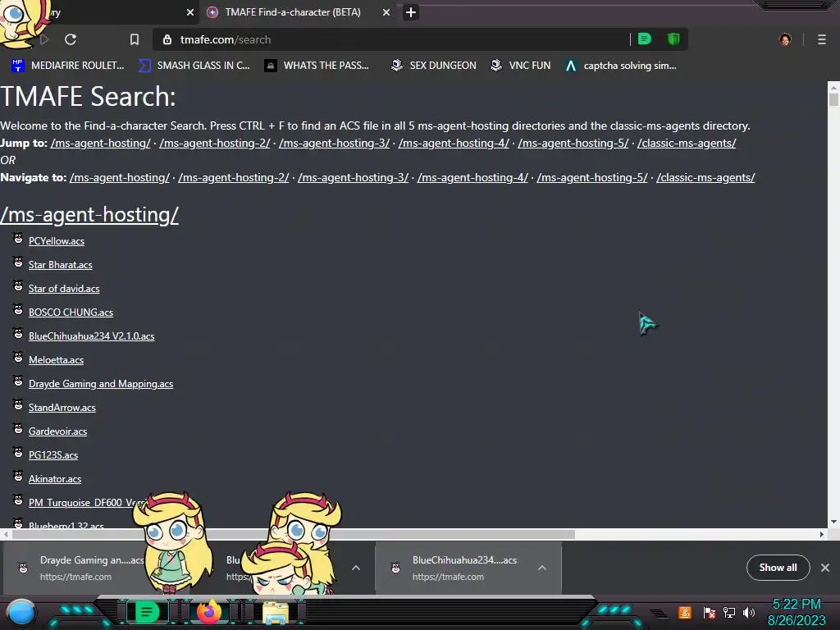
Task: Jump to the /ms-agent-hosting-3/ section
Action: [x=335, y=143]
